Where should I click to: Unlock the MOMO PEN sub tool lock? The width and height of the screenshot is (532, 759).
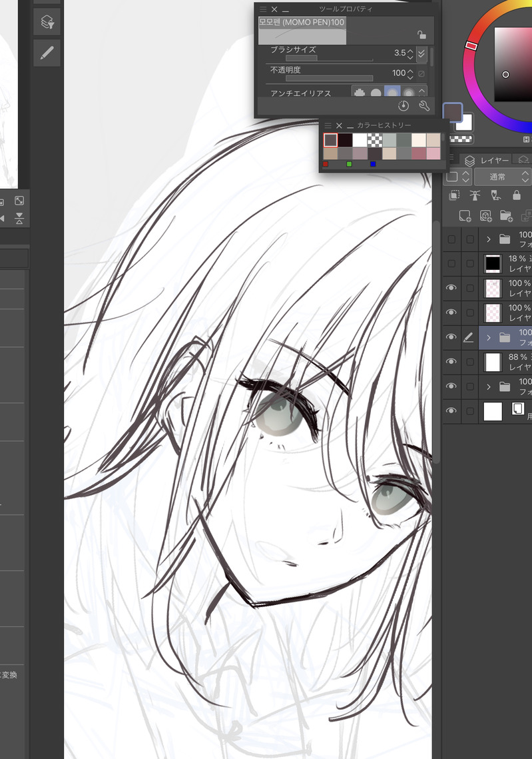pyautogui.click(x=421, y=35)
